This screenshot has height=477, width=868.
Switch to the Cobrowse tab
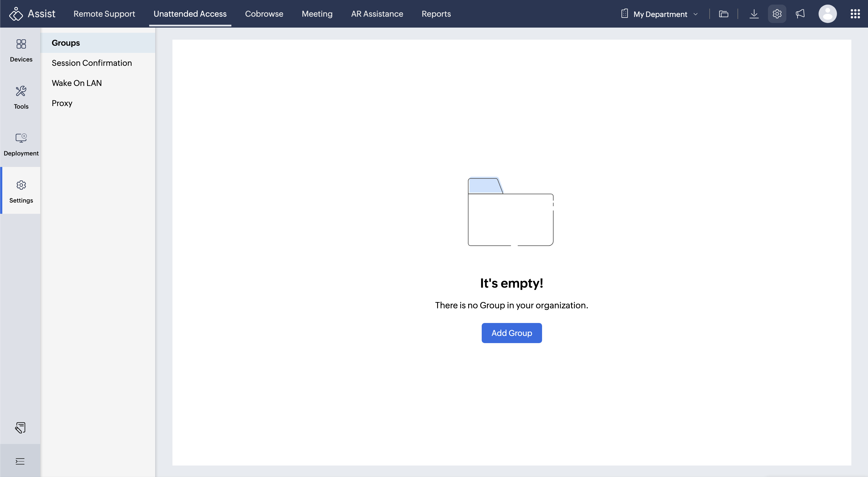(x=264, y=14)
